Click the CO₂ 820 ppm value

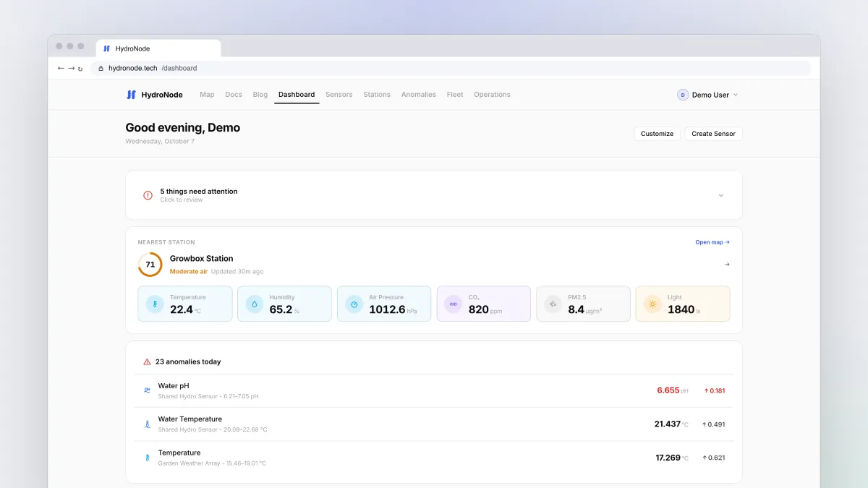(x=485, y=309)
